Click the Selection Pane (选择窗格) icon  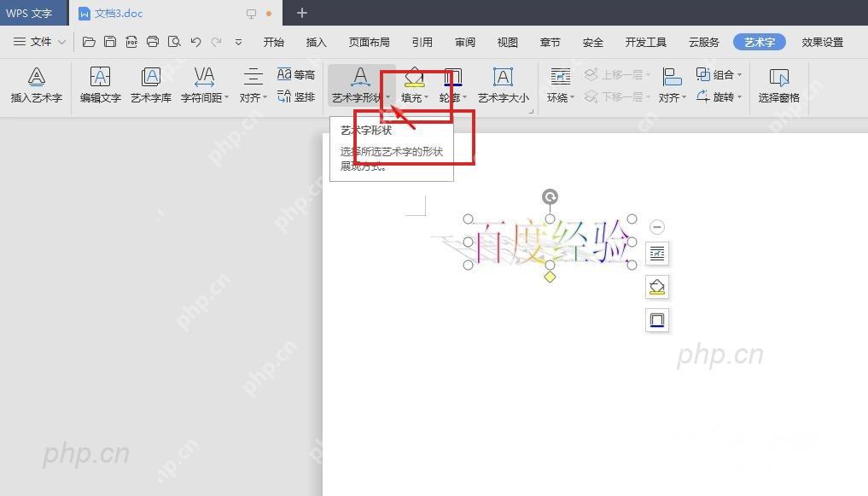coord(779,78)
